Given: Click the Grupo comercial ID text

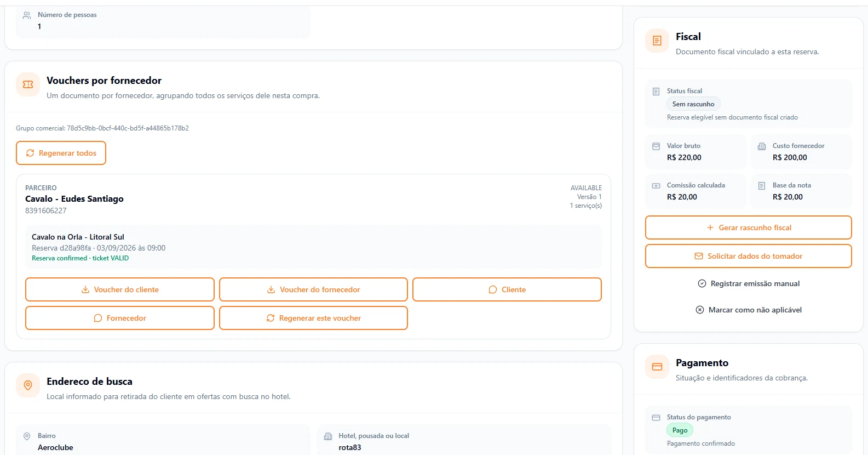Looking at the screenshot, I should [102, 128].
